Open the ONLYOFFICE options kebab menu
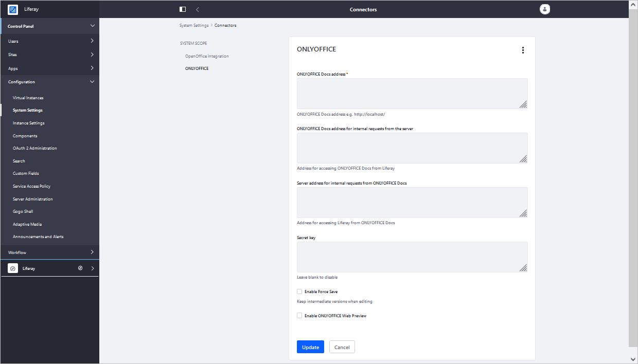 click(523, 50)
